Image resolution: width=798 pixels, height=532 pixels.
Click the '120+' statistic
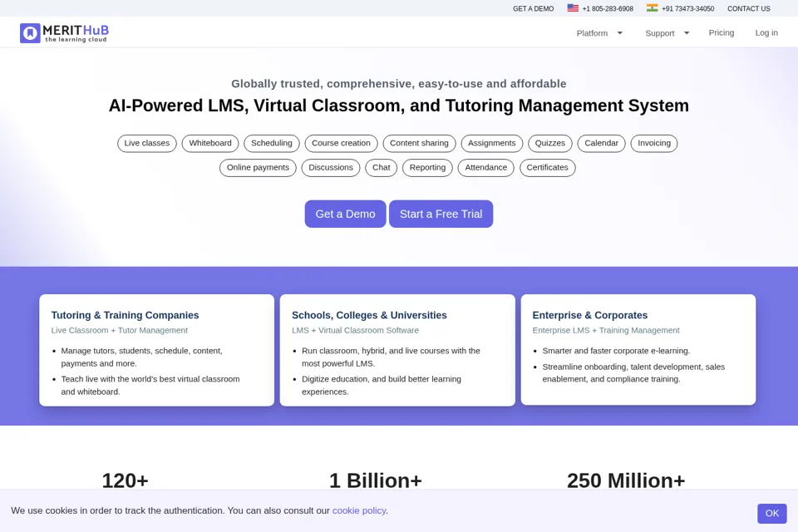pos(125,480)
